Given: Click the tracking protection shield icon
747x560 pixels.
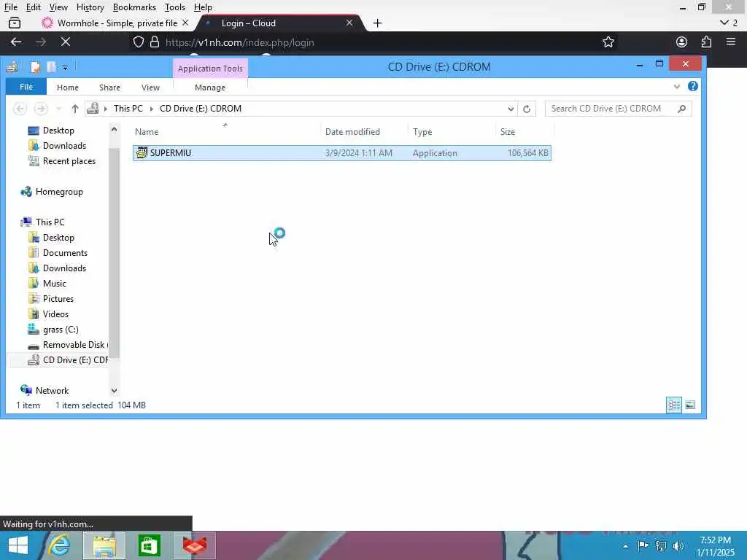Looking at the screenshot, I should pos(138,42).
